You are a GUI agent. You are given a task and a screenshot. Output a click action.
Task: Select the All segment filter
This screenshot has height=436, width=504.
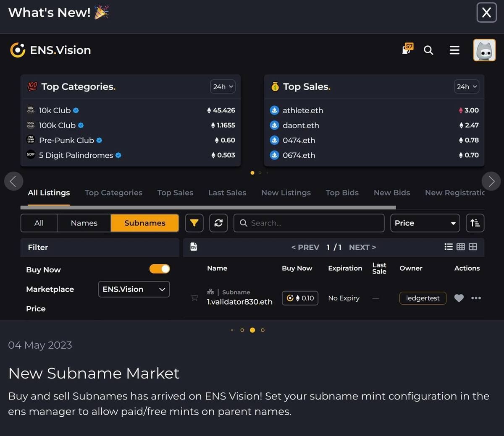39,223
